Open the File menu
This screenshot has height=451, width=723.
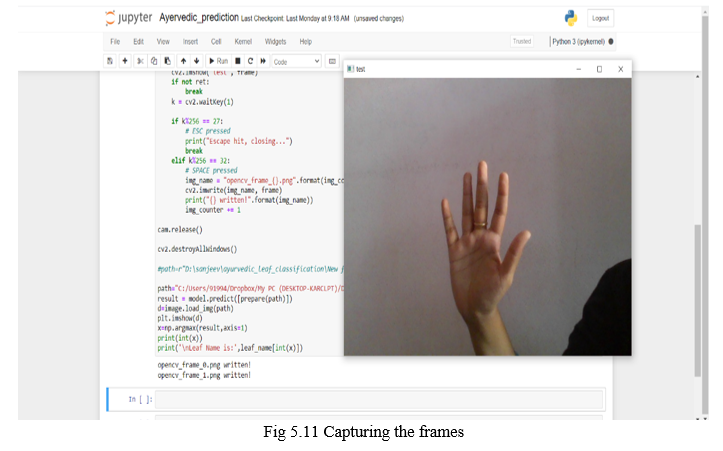point(115,41)
